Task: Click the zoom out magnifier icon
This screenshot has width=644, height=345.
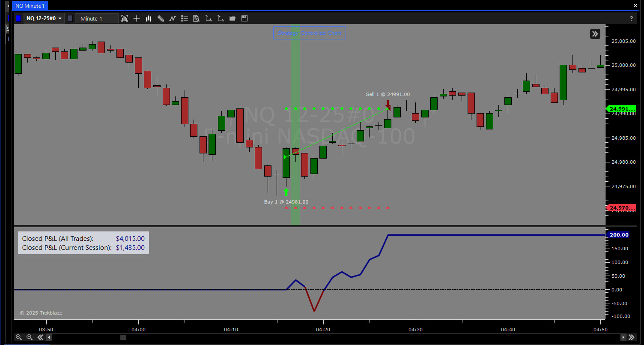Action: (19, 337)
